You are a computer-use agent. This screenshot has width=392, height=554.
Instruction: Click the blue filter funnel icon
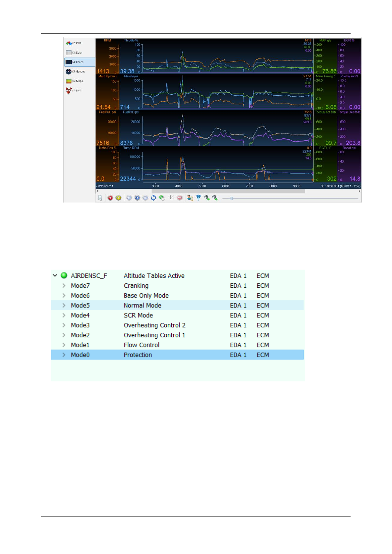tap(199, 198)
